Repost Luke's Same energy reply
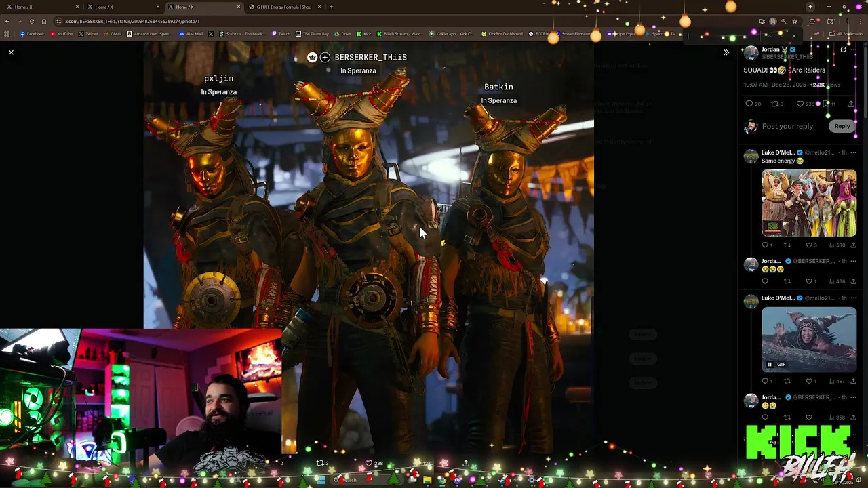Screen dimensions: 868x488 pyautogui.click(x=787, y=245)
